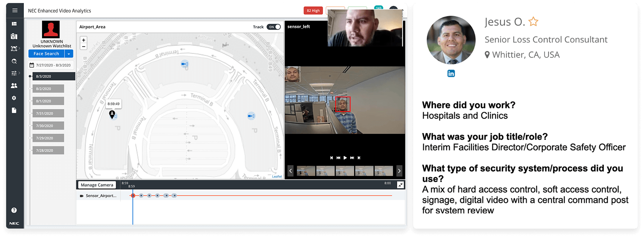Show previous video thumbnails
This screenshot has width=644, height=238.
pos(291,171)
